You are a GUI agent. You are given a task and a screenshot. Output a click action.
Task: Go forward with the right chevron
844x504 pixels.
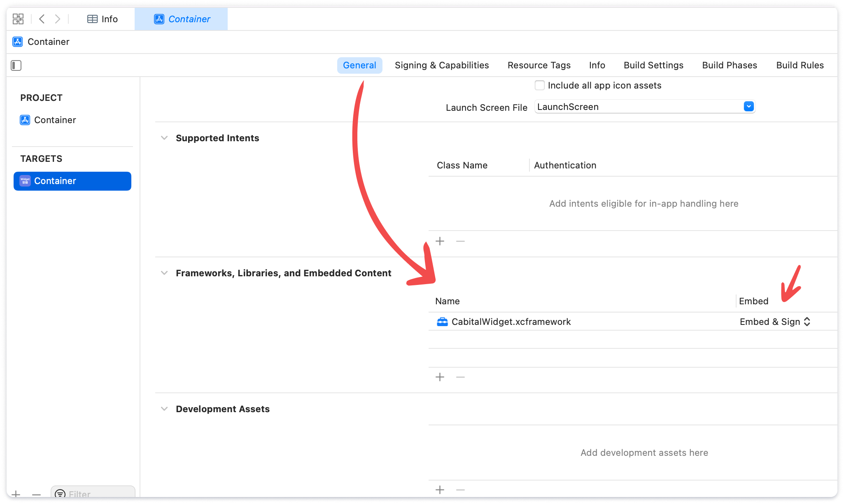(x=58, y=19)
